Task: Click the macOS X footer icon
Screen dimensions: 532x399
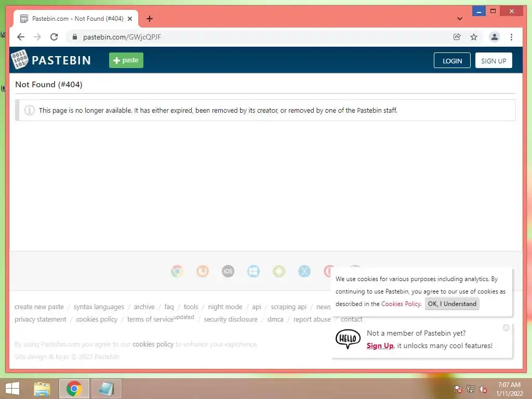Action: (304, 271)
